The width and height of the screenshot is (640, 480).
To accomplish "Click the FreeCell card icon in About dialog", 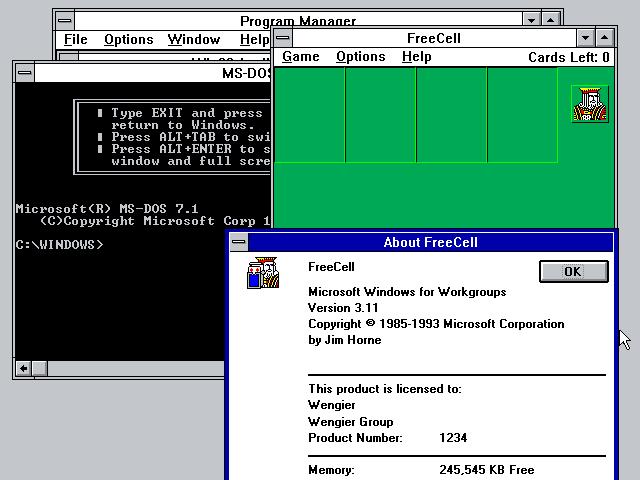I will [x=263, y=273].
